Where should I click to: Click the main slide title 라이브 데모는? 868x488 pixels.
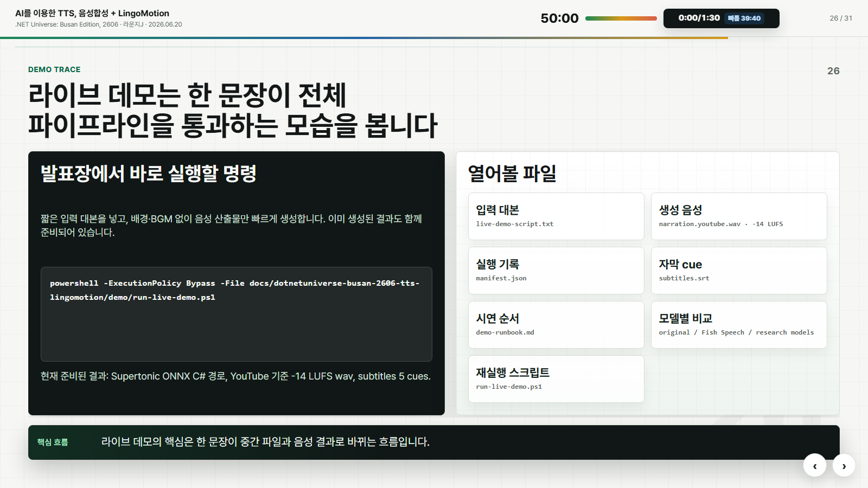[x=233, y=110]
